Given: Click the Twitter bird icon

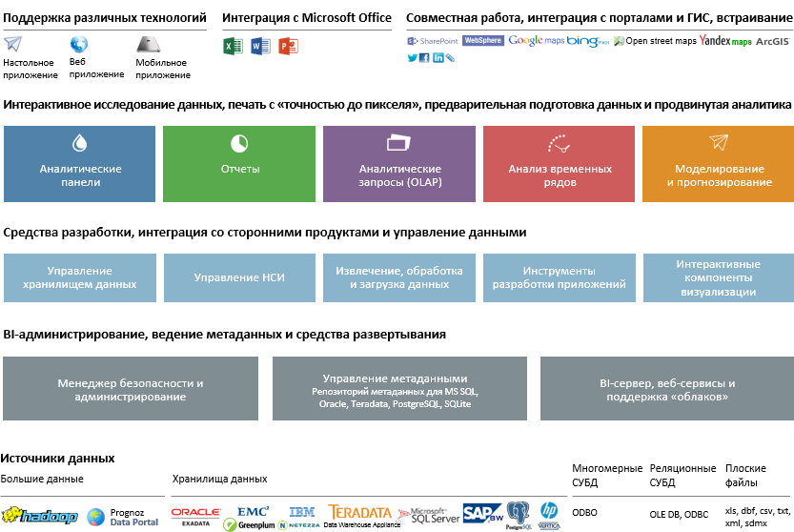Looking at the screenshot, I should pyautogui.click(x=412, y=58).
